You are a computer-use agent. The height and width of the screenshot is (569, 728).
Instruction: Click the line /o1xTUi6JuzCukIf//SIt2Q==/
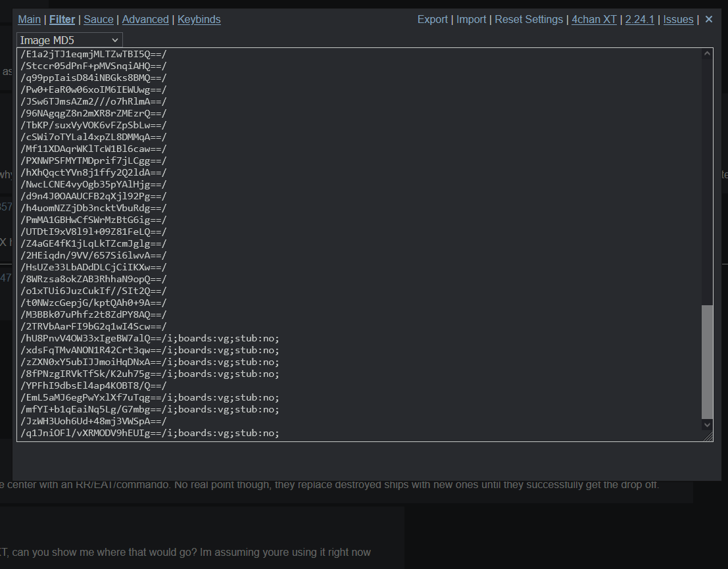pos(93,291)
